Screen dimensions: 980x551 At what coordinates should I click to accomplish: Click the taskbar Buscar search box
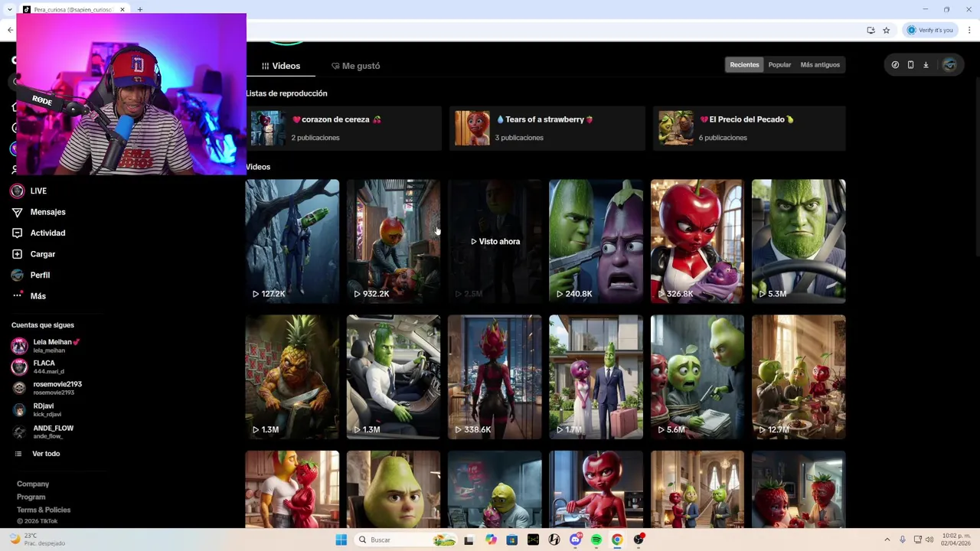407,540
